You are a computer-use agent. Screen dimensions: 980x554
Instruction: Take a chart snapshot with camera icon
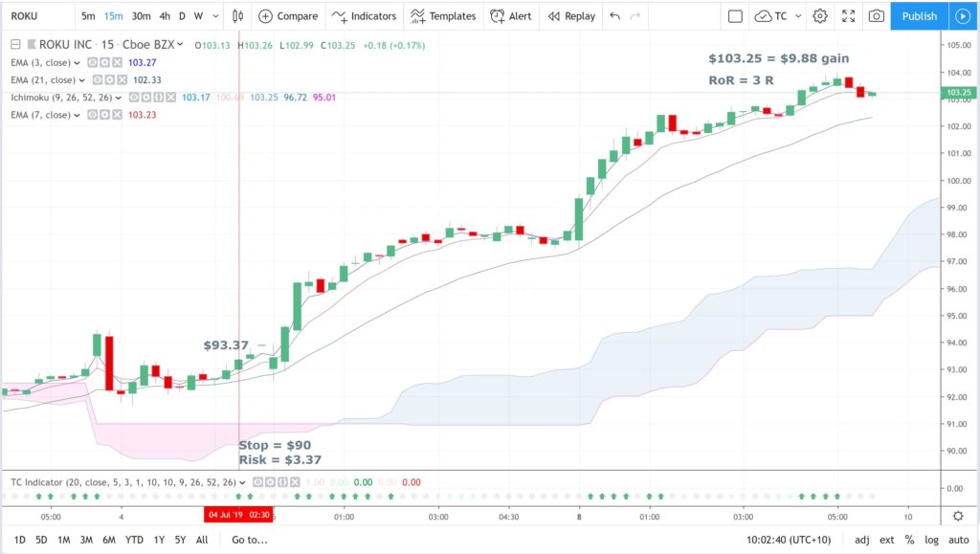tap(877, 16)
